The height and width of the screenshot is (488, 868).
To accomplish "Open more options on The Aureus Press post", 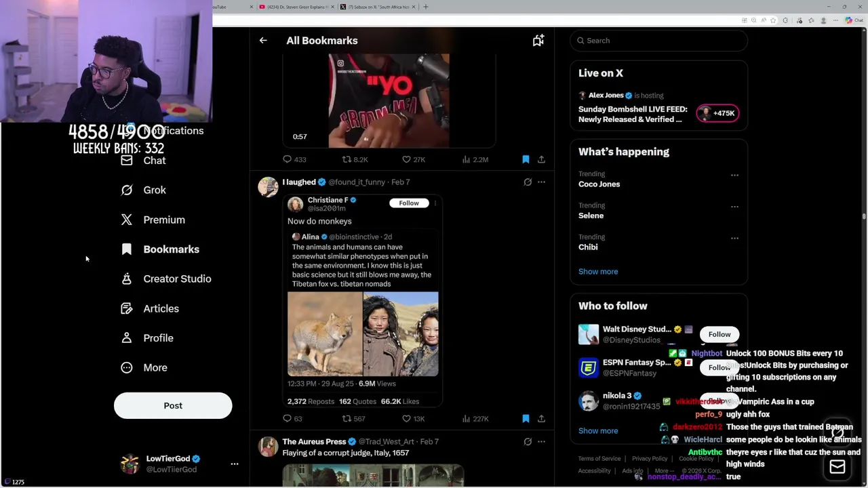I will click(541, 442).
